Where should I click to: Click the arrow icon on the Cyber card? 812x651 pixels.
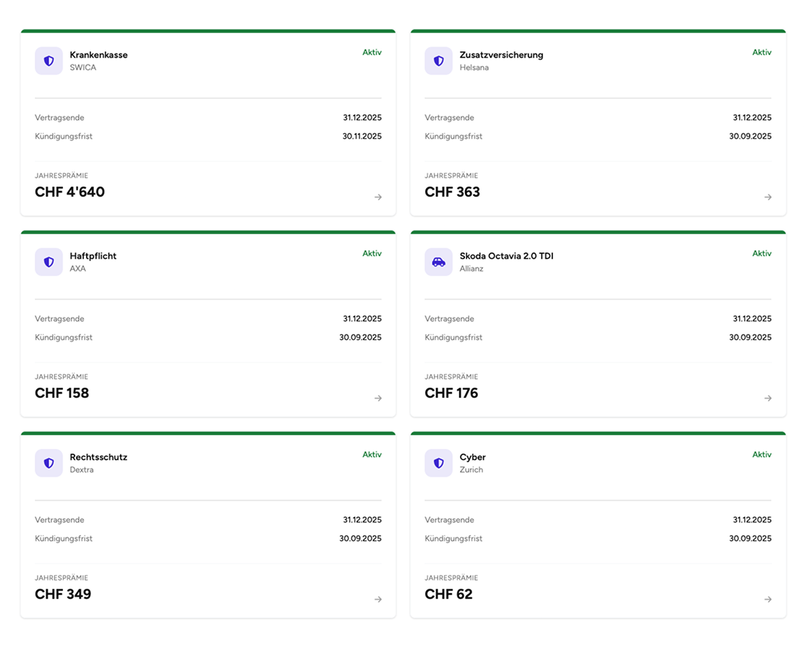[768, 599]
